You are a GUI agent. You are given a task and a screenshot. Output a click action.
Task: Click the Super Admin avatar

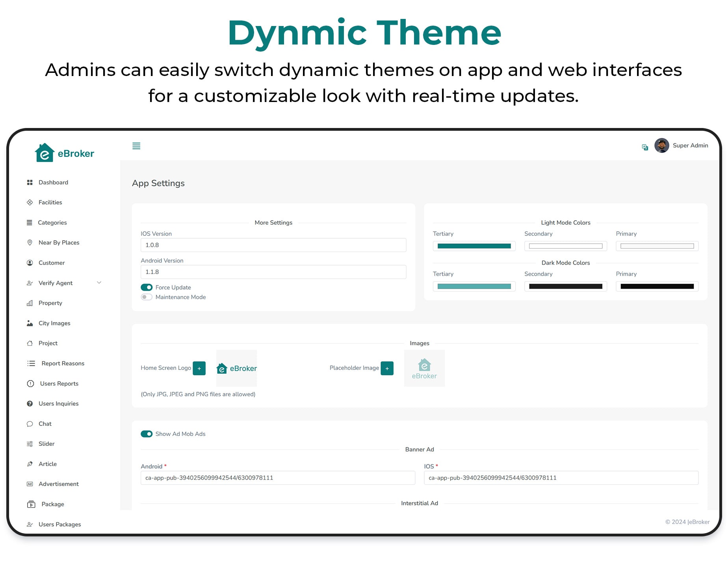662,145
